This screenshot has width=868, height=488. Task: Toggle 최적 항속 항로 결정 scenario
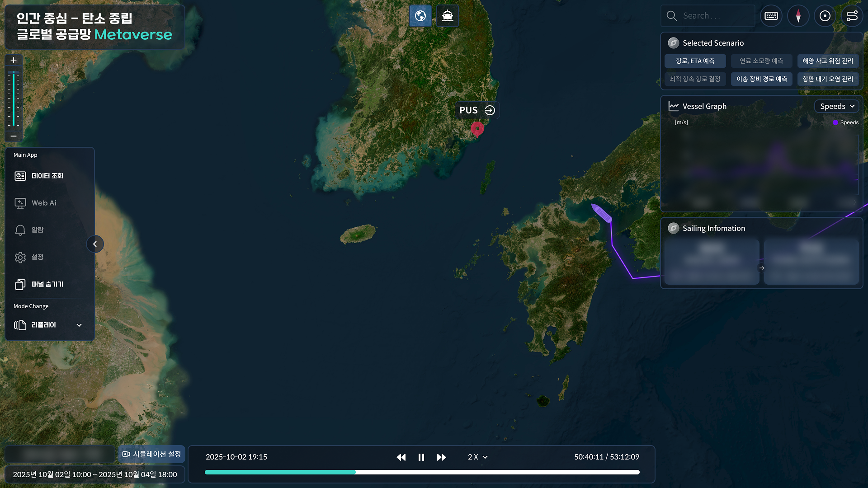tap(695, 79)
